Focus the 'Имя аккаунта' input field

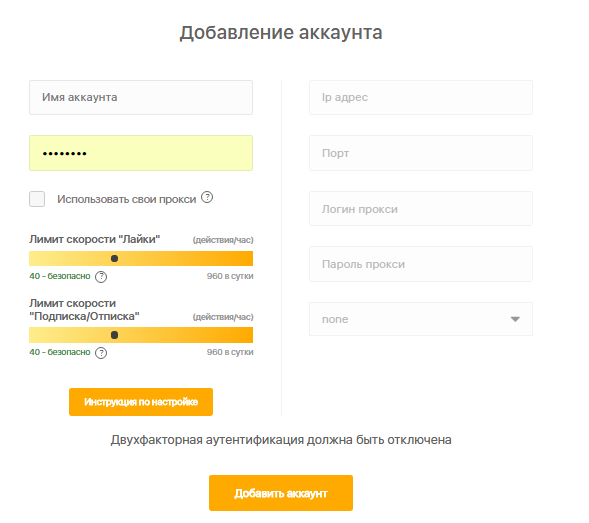point(141,97)
